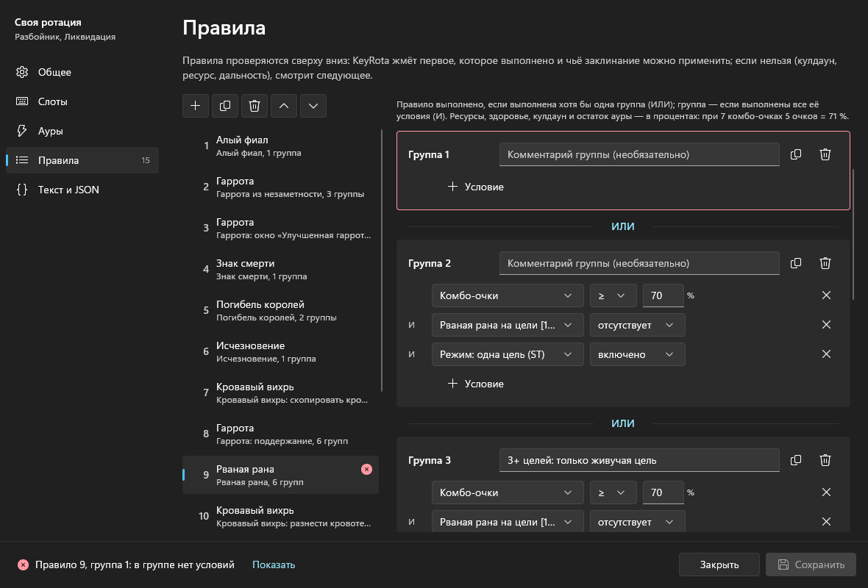Screen dimensions: 868x588
Task: Edit 70 percent value in Группа 2
Action: (x=664, y=295)
